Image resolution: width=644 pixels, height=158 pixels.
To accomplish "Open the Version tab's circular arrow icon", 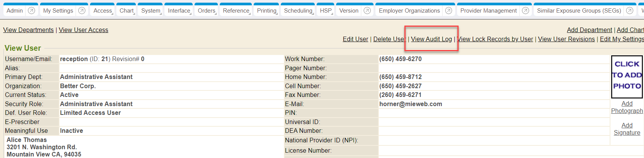I will coord(367,11).
